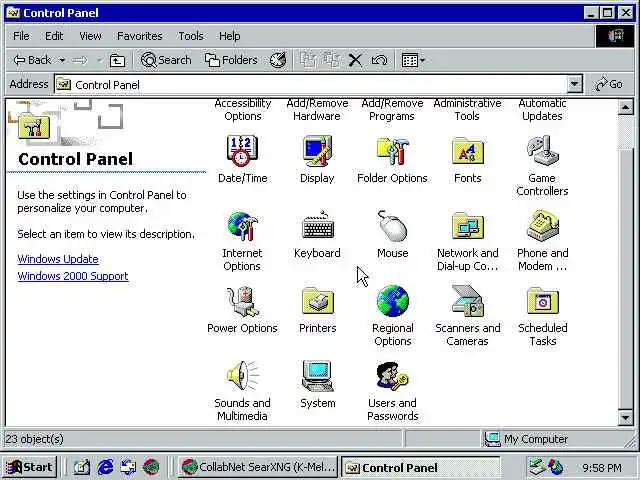Click the Start button
Image resolution: width=640 pixels, height=480 pixels.
[29, 467]
